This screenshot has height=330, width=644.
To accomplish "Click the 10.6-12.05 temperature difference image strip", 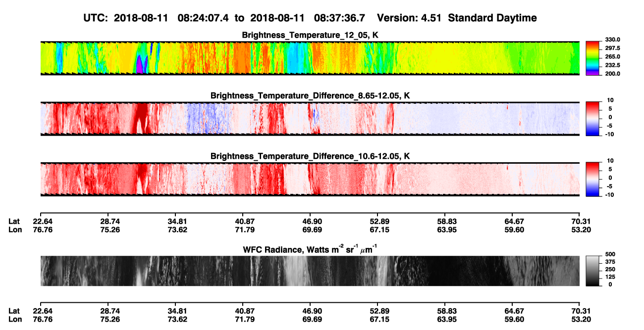I will [310, 179].
